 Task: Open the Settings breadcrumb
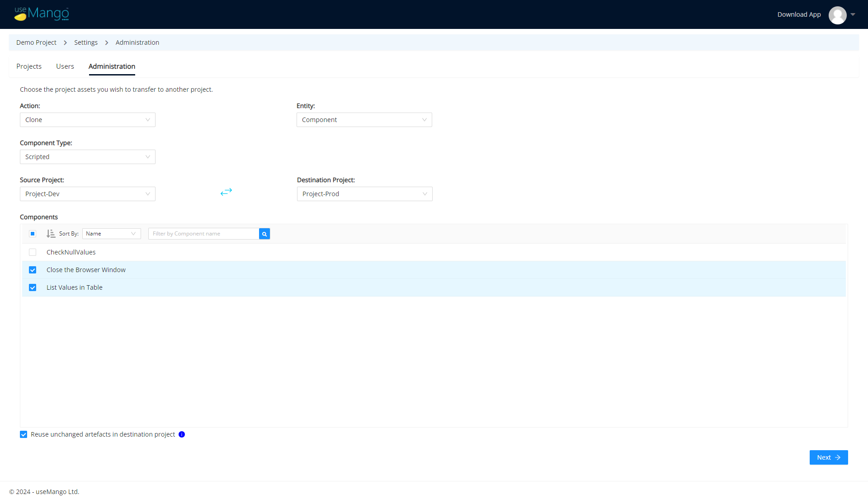coord(86,42)
